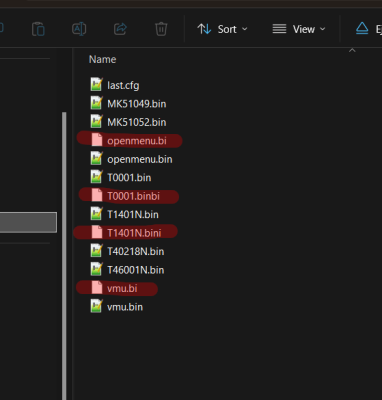Click the Paste clipboard icon in toolbar
382x400 pixels.
(38, 29)
